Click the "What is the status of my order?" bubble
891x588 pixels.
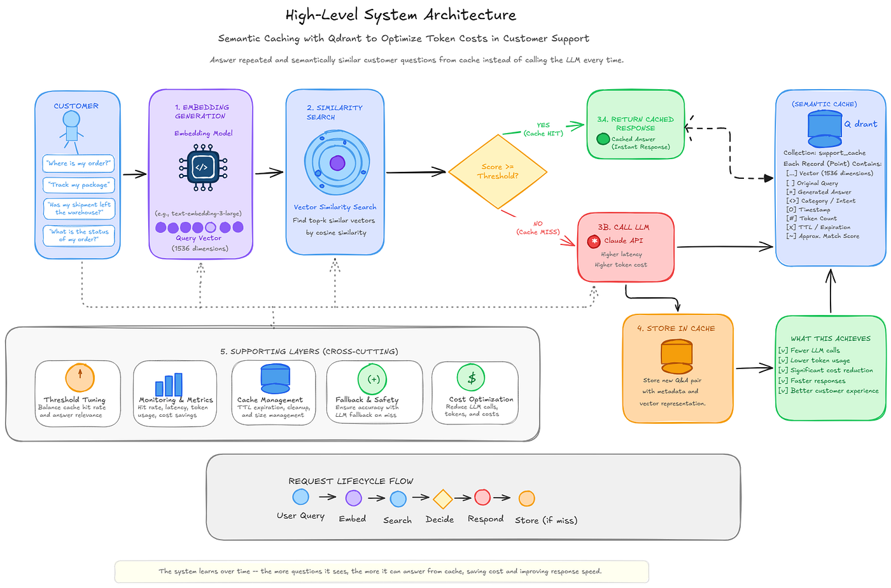(79, 235)
